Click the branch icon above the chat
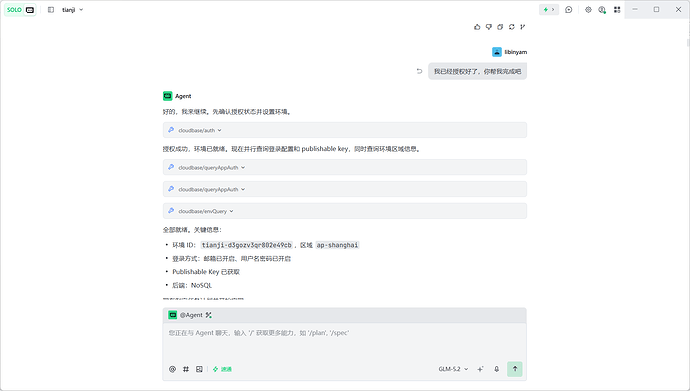 click(523, 27)
